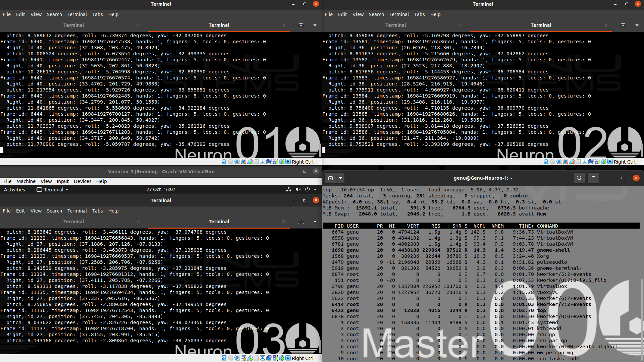Click new tab icon in master terminal header
Viewport: 644px width, 362px height.
click(x=330, y=178)
